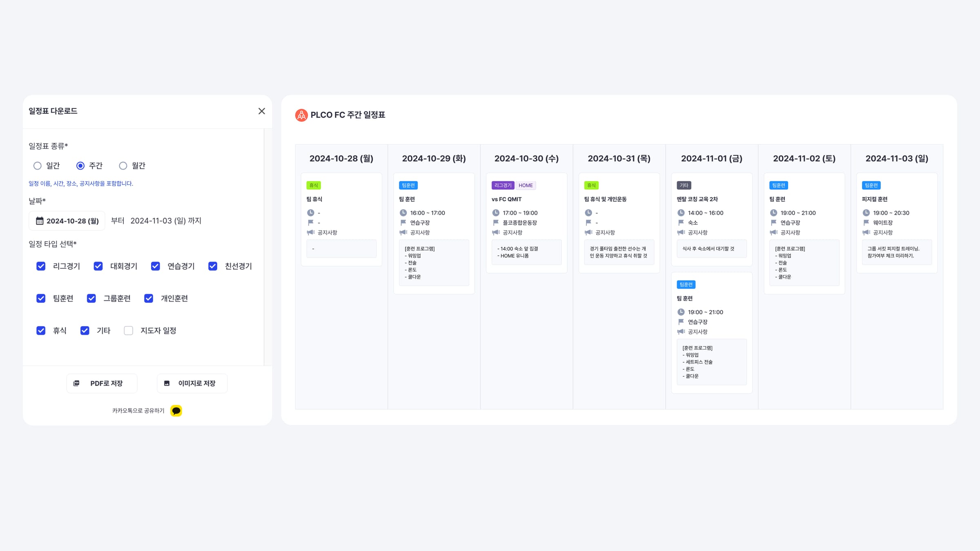980x551 pixels.
Task: Click the clock icon on vs FC QMIT card
Action: click(x=496, y=213)
